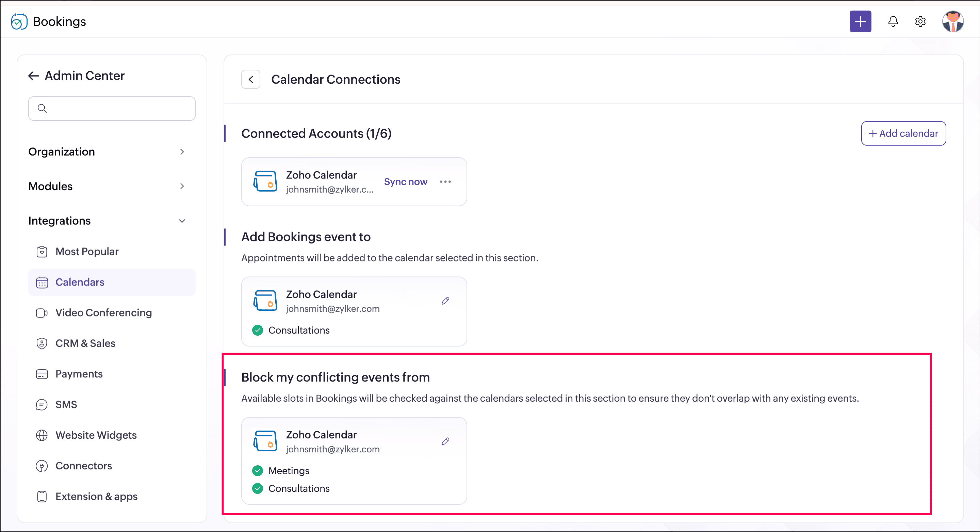Click the SMS chat bubble icon
This screenshot has height=532, width=980.
pyautogui.click(x=42, y=404)
